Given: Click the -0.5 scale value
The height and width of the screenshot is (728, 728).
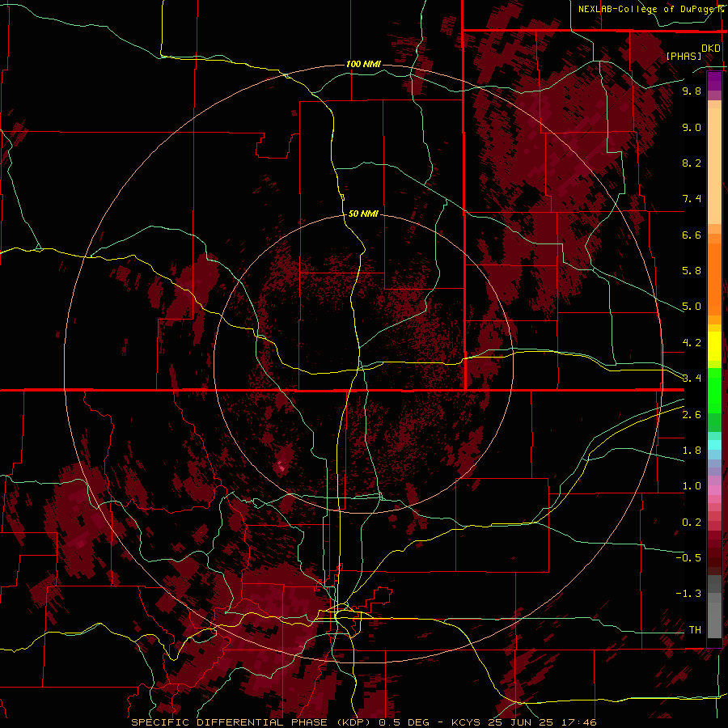Looking at the screenshot, I should pyautogui.click(x=688, y=558).
